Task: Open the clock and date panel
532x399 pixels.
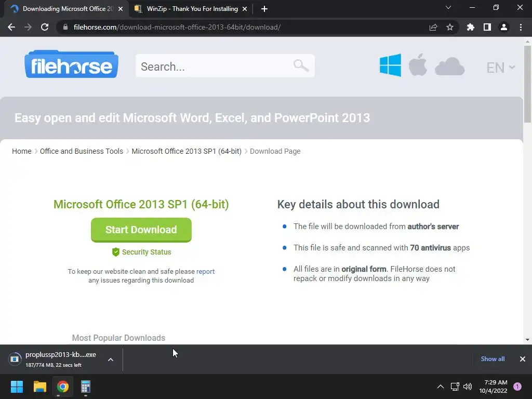Action: pos(494,387)
